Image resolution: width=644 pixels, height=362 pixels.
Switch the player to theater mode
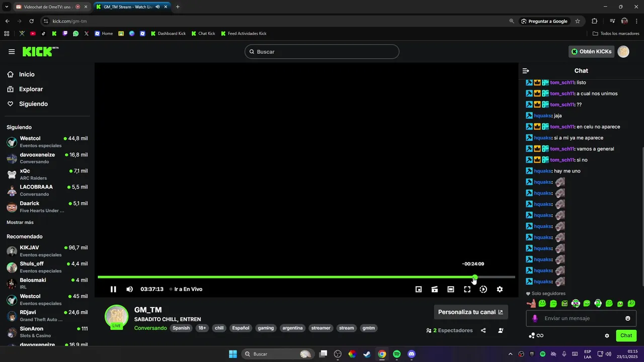[451, 289]
